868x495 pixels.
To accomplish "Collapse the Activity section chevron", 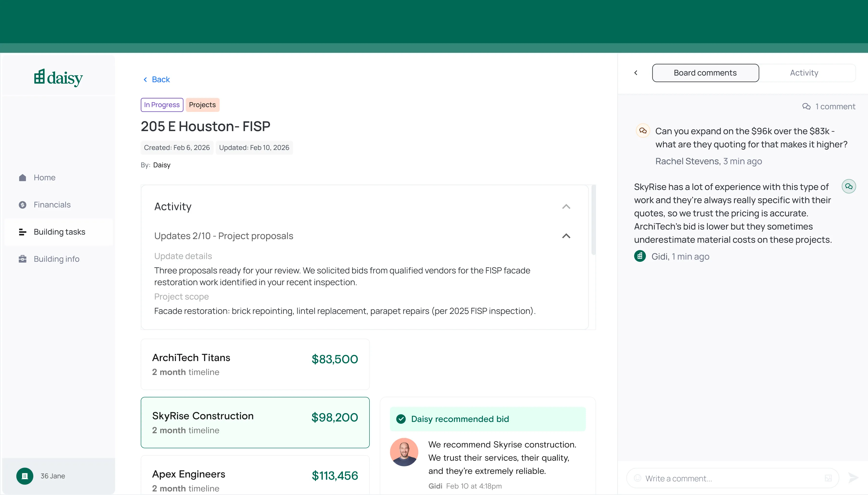I will click(566, 207).
